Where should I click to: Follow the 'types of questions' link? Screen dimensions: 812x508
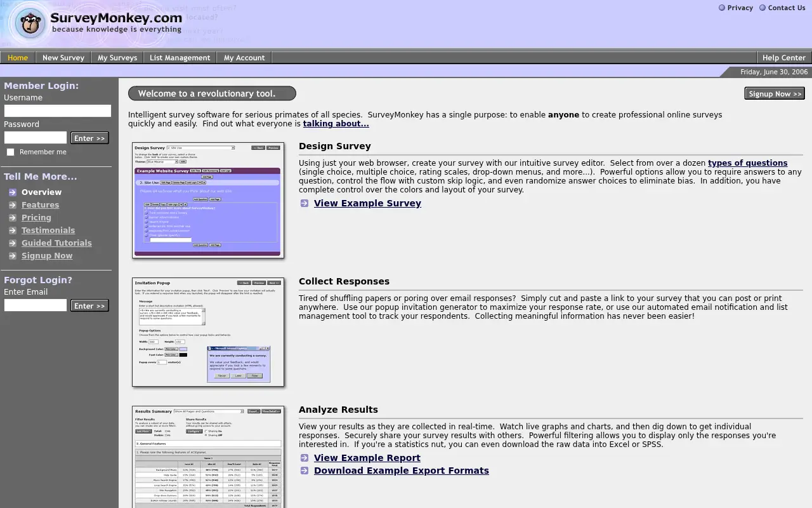coord(748,163)
